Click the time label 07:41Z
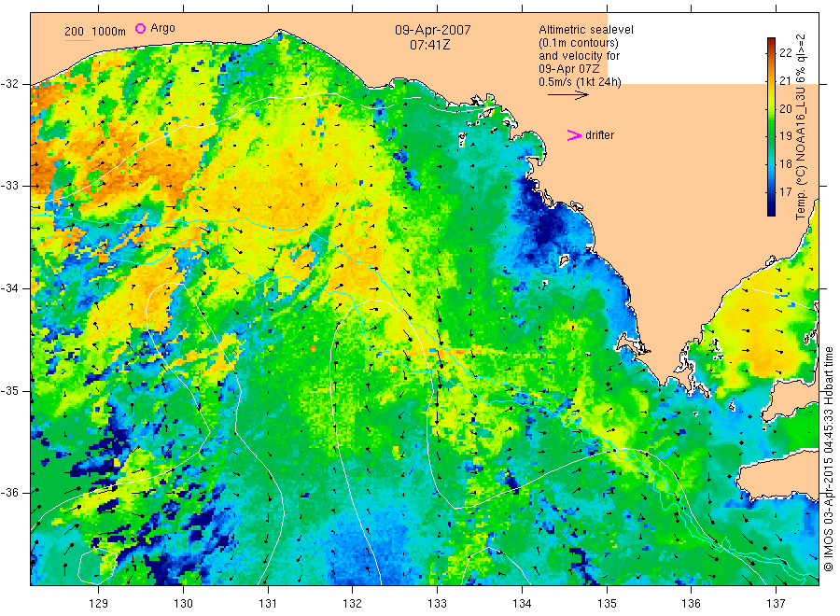Screen dimensions: 840x616 point(429,45)
